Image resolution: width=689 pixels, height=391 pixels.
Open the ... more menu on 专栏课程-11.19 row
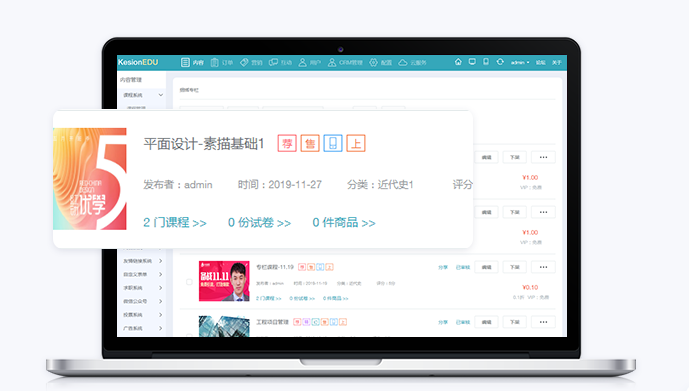[543, 267]
